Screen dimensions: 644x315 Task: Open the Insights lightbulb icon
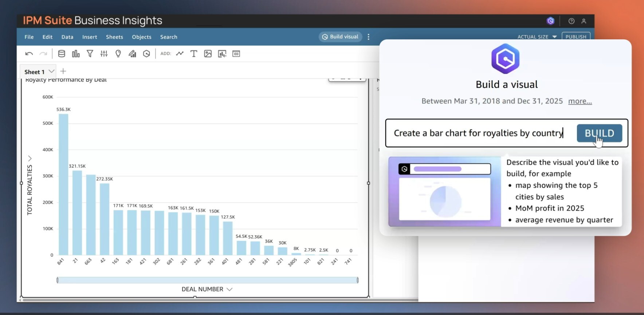coord(118,54)
